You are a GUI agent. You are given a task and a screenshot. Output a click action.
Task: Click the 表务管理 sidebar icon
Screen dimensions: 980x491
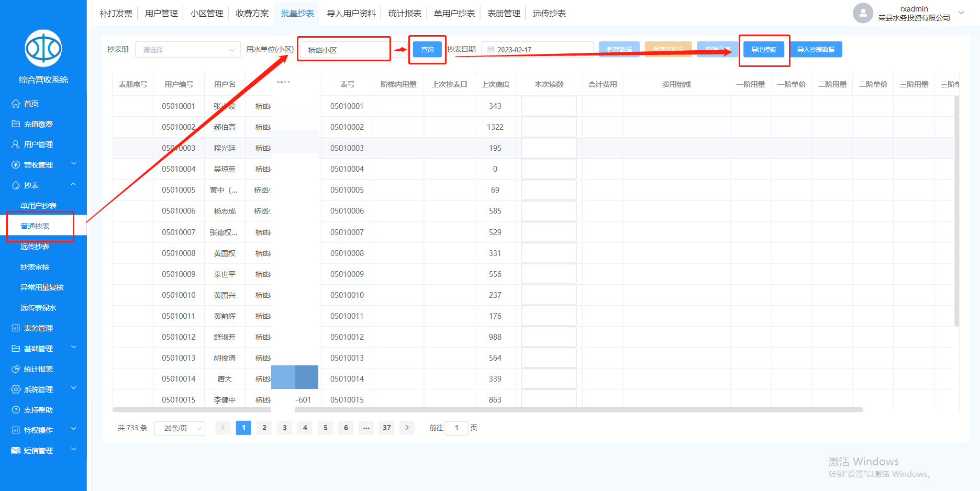coord(16,328)
